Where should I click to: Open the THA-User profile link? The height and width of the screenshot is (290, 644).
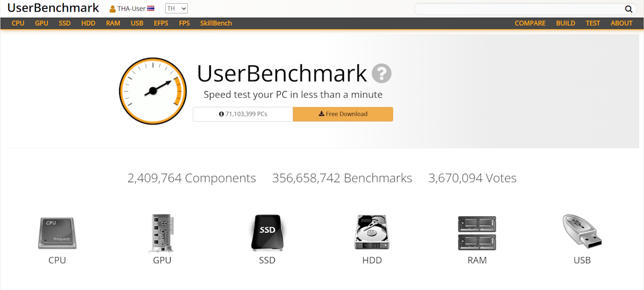point(131,9)
